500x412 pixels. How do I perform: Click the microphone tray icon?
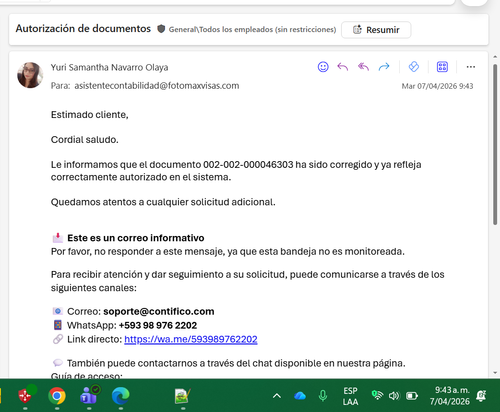click(x=323, y=396)
